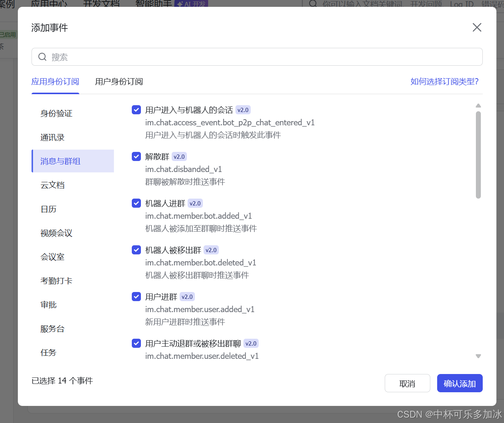Image resolution: width=504 pixels, height=423 pixels.
Task: Click inside the 搜索 search input field
Action: [152, 57]
